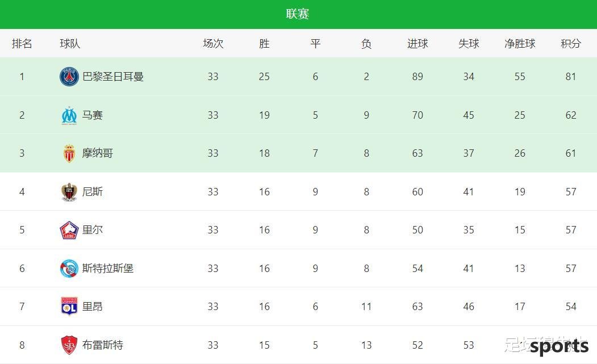The height and width of the screenshot is (364, 597).
Task: Click the Strasbourg club logo
Action: pyautogui.click(x=69, y=269)
